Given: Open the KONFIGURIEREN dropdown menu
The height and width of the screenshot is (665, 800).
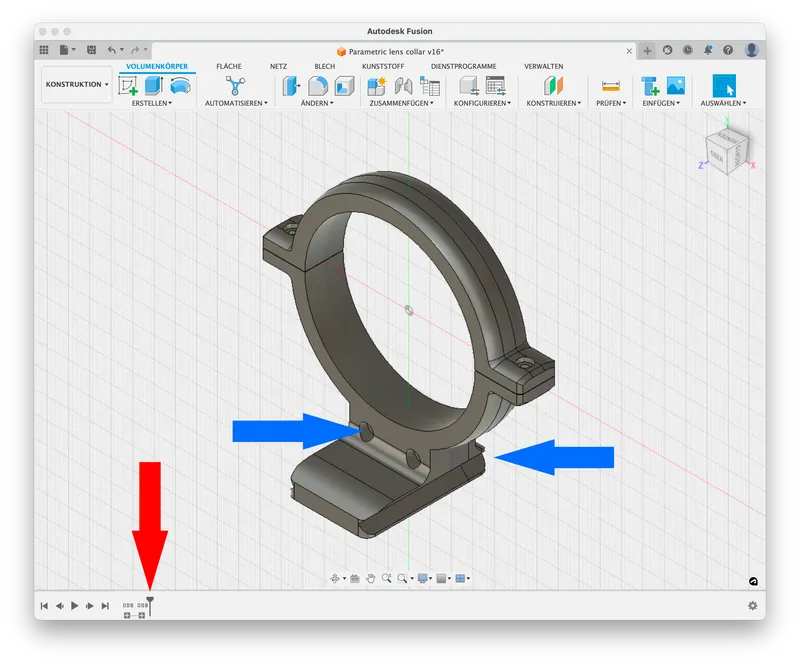Looking at the screenshot, I should point(482,103).
